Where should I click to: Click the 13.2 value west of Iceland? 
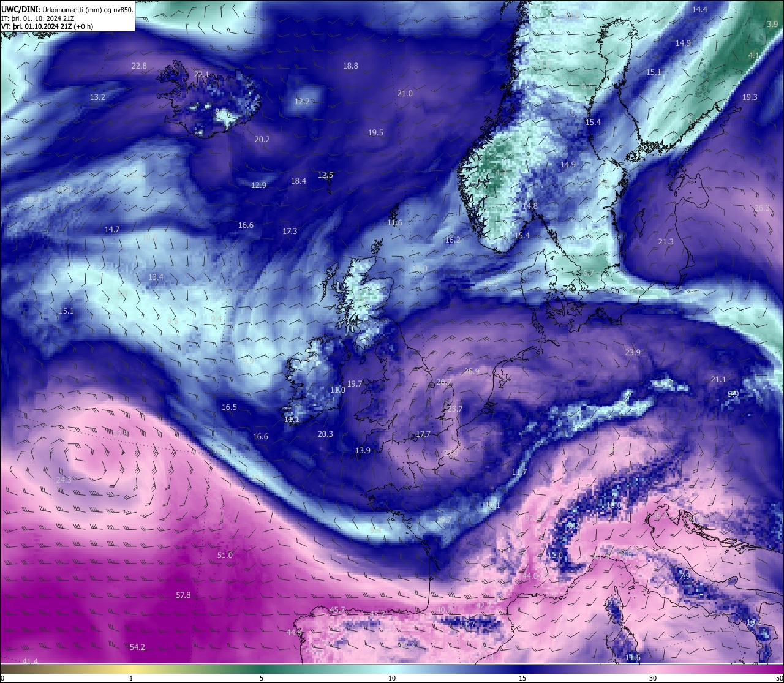[97, 97]
